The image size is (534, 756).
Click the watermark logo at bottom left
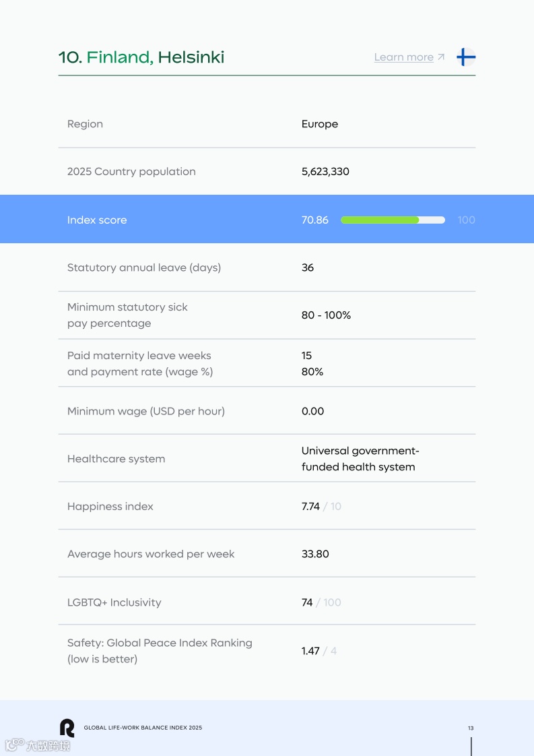coord(38,745)
